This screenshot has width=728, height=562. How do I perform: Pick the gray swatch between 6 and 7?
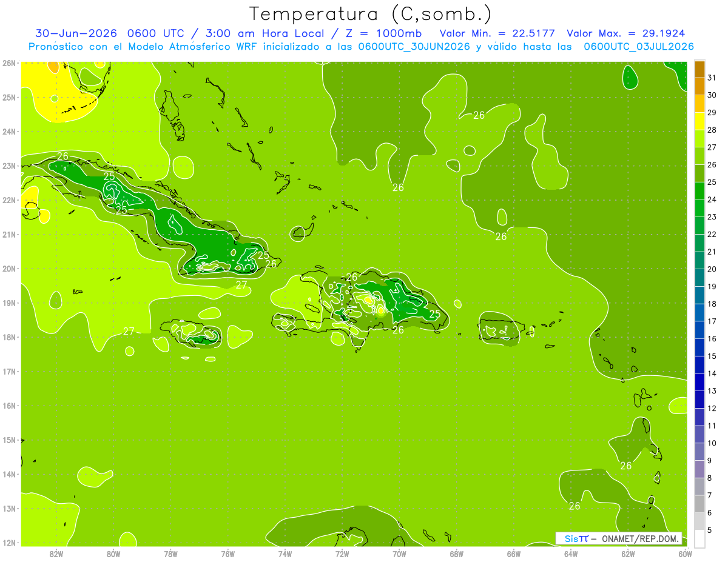(x=699, y=504)
